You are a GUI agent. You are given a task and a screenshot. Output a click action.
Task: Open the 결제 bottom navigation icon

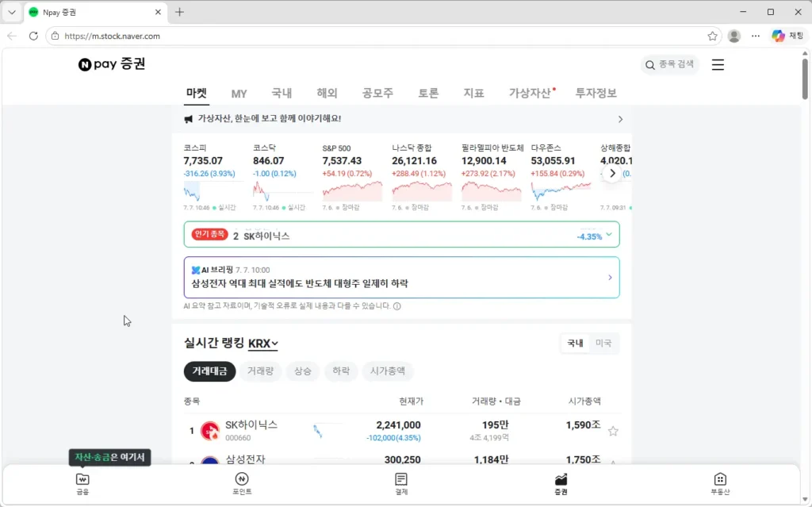pos(401,484)
